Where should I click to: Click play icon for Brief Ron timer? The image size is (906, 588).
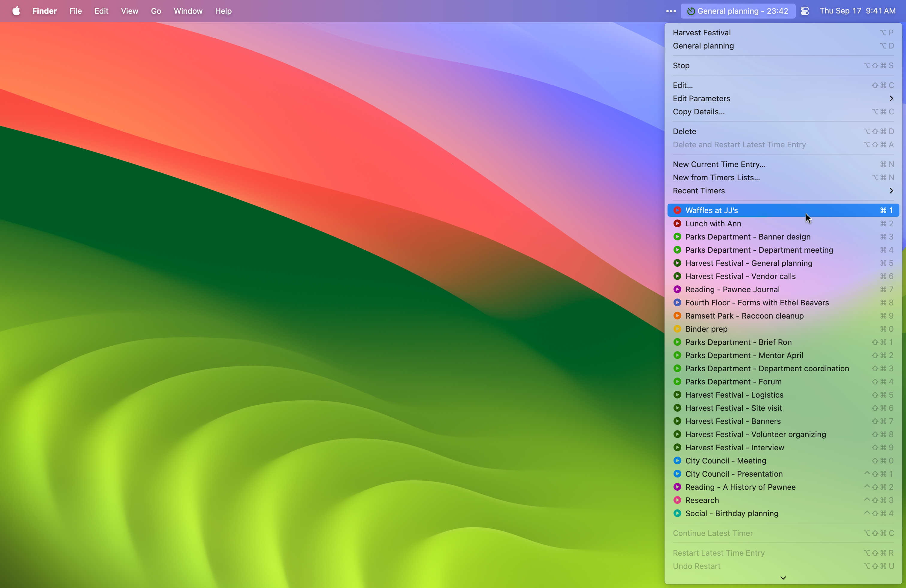(677, 342)
